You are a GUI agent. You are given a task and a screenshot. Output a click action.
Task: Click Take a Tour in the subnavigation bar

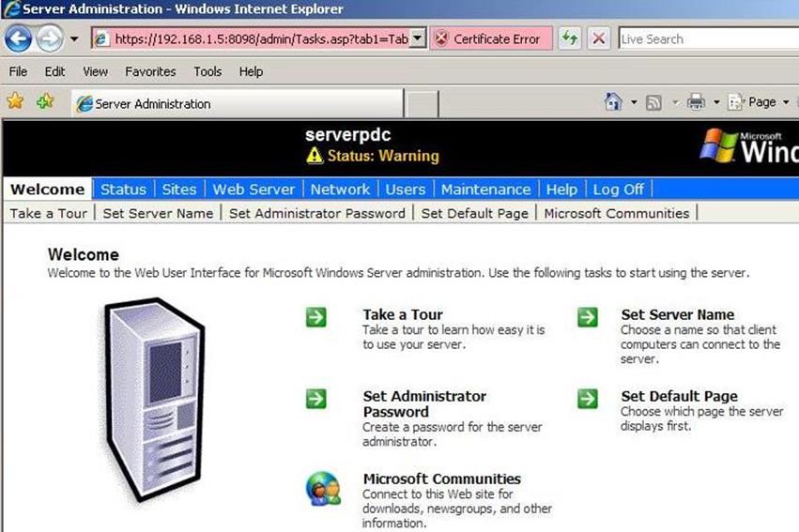49,213
